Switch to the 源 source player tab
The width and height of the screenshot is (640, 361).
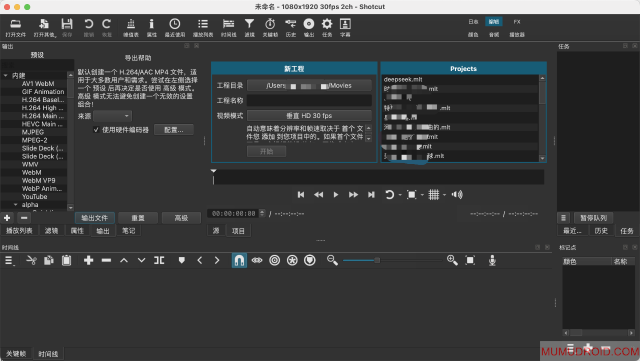pyautogui.click(x=216, y=231)
